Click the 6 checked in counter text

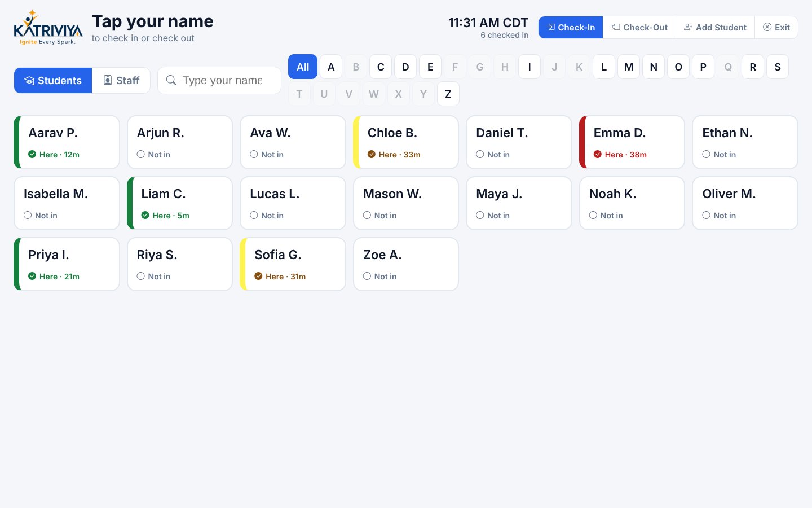pos(505,35)
